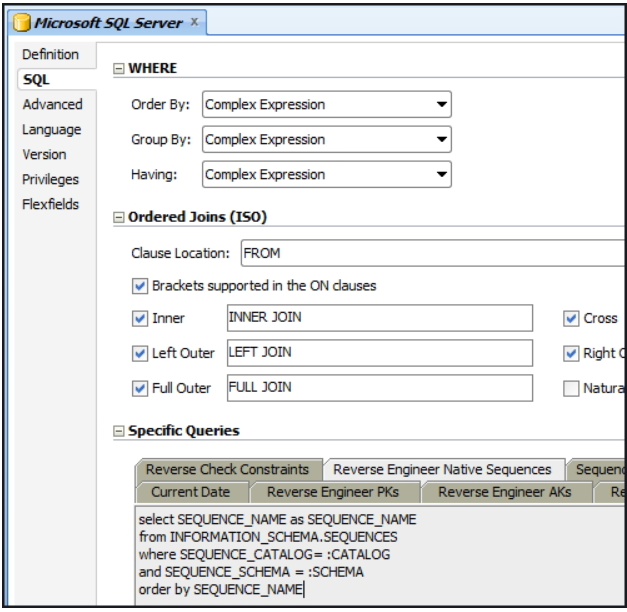Switch to Reverse Check Constraints tab
627x612 pixels.
228,470
